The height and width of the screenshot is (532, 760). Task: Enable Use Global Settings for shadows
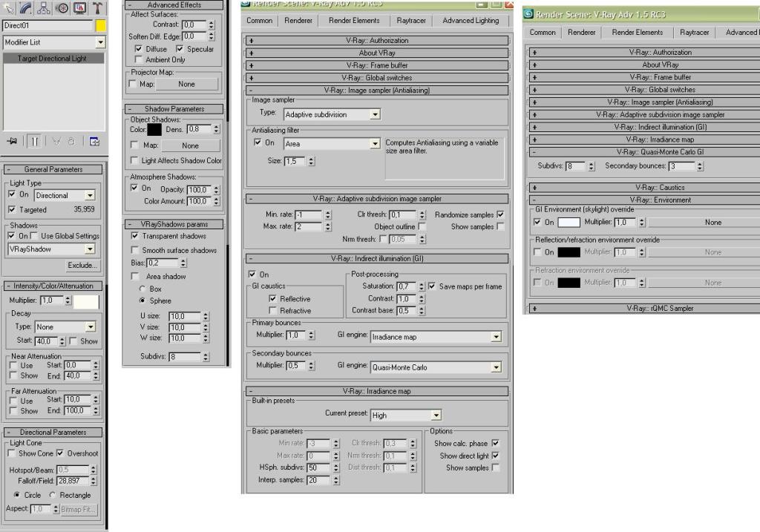34,235
